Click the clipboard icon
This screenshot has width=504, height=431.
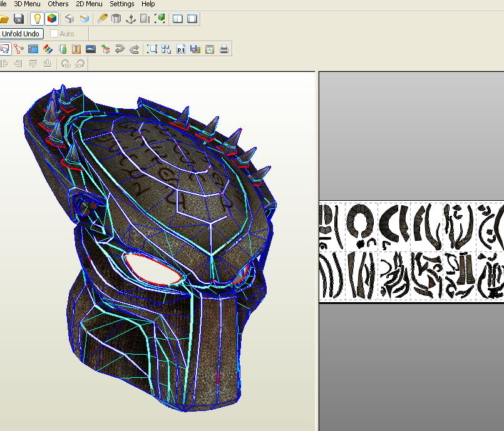(210, 49)
